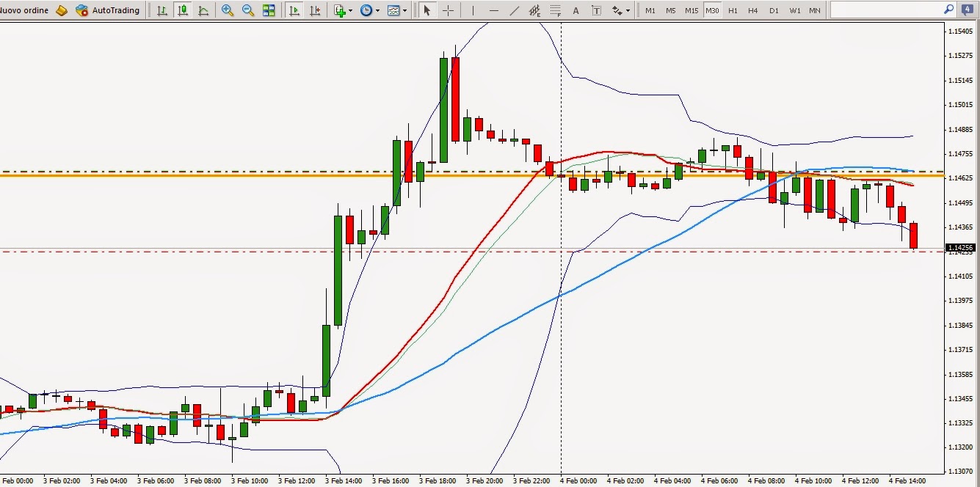The image size is (980, 487).
Task: Switch timeframe to H4
Action: point(753,10)
